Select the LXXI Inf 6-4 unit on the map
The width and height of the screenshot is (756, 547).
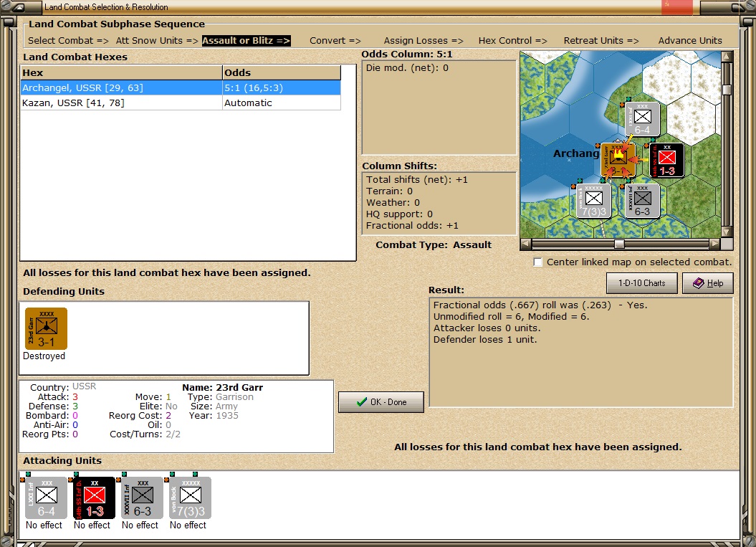(x=642, y=120)
